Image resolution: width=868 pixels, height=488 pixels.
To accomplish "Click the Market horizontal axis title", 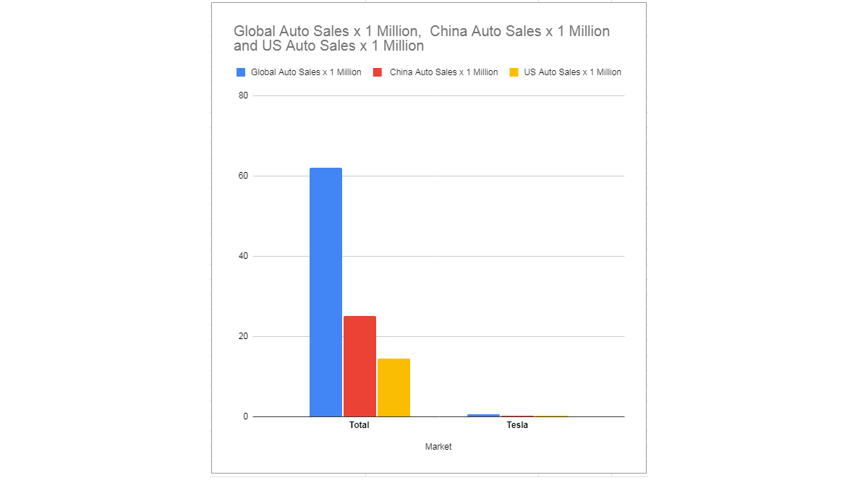I will click(x=438, y=447).
